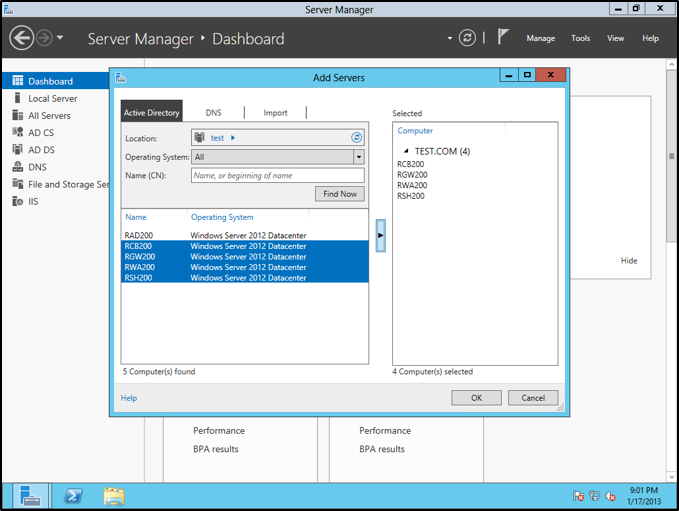
Task: Expand the Operating System dropdown
Action: tap(358, 157)
